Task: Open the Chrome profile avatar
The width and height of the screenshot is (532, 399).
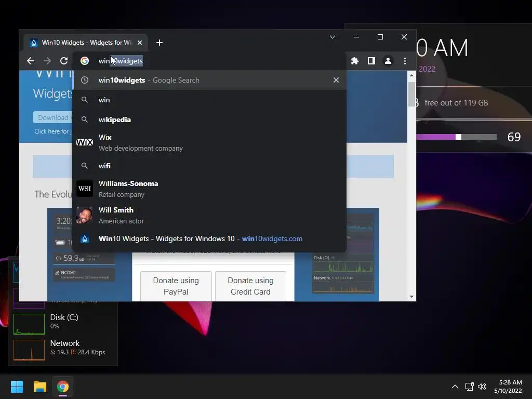Action: point(388,61)
